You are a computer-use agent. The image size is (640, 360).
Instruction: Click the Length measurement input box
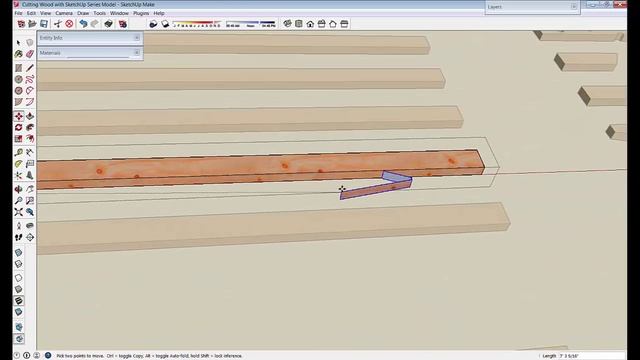[591, 356]
